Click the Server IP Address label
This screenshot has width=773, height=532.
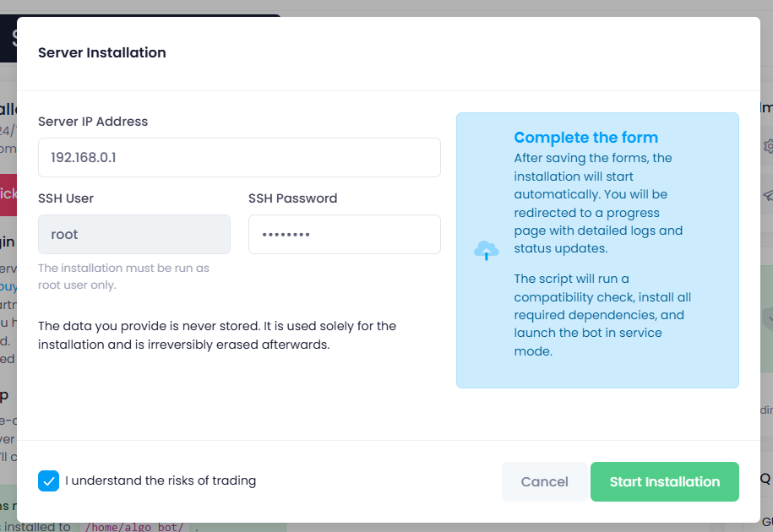point(93,122)
